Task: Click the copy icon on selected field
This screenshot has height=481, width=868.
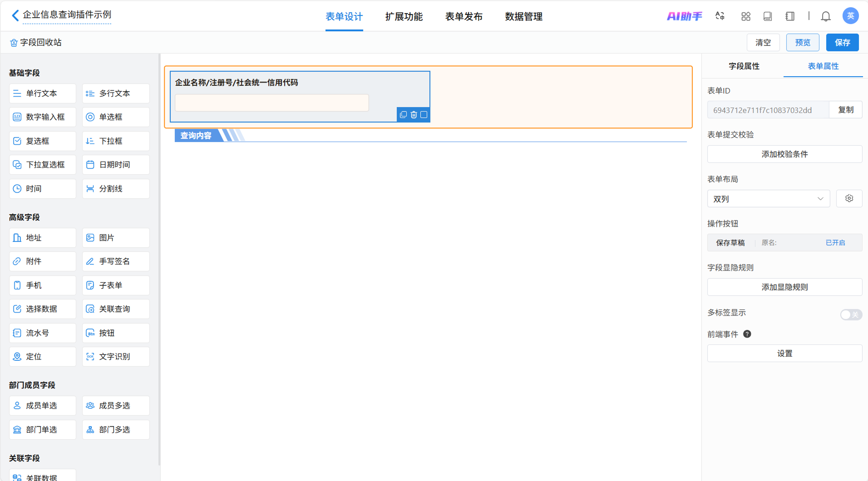Action: click(x=403, y=115)
